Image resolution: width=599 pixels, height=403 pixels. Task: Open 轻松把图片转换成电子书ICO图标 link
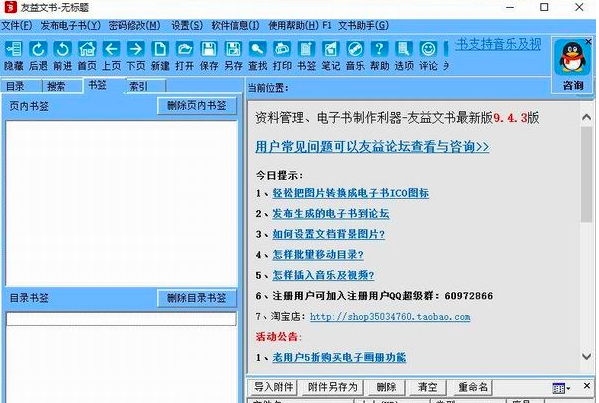(x=350, y=193)
